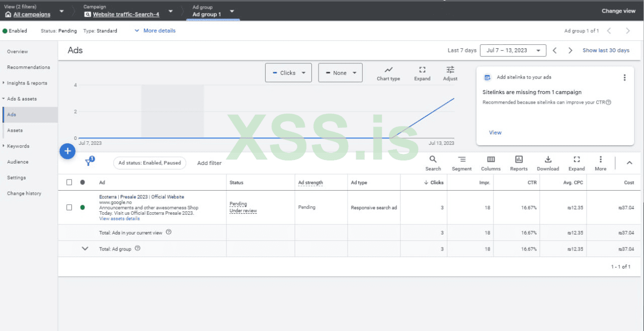
Task: Open the chart Adjust settings
Action: [x=450, y=73]
